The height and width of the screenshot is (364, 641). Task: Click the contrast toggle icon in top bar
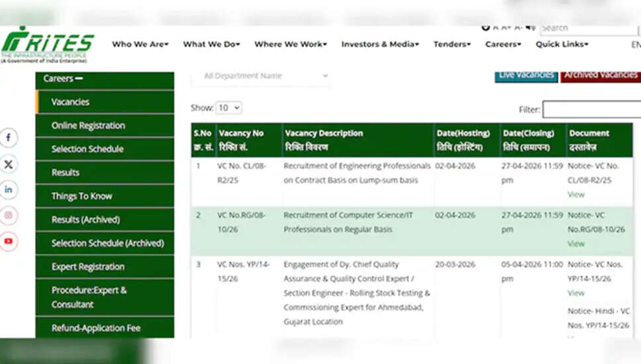tap(485, 28)
